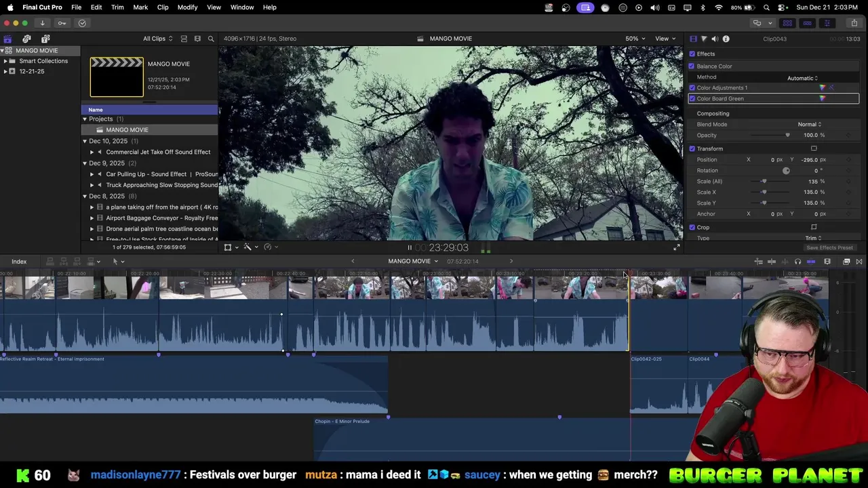Viewport: 868px width, 488px height.
Task: Open the Clip menu
Action: (163, 7)
